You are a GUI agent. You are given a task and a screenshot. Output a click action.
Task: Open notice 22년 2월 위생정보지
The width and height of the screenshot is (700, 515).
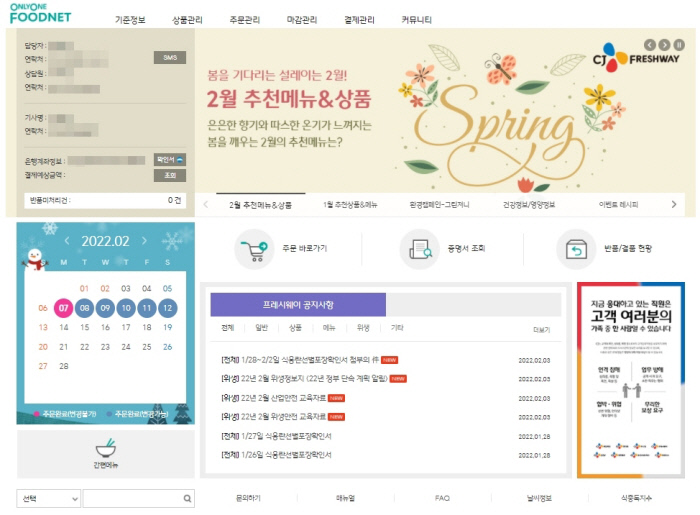(x=304, y=379)
